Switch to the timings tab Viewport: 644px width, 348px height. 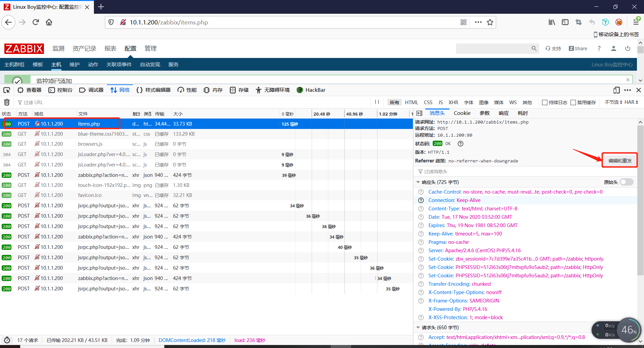click(x=523, y=113)
